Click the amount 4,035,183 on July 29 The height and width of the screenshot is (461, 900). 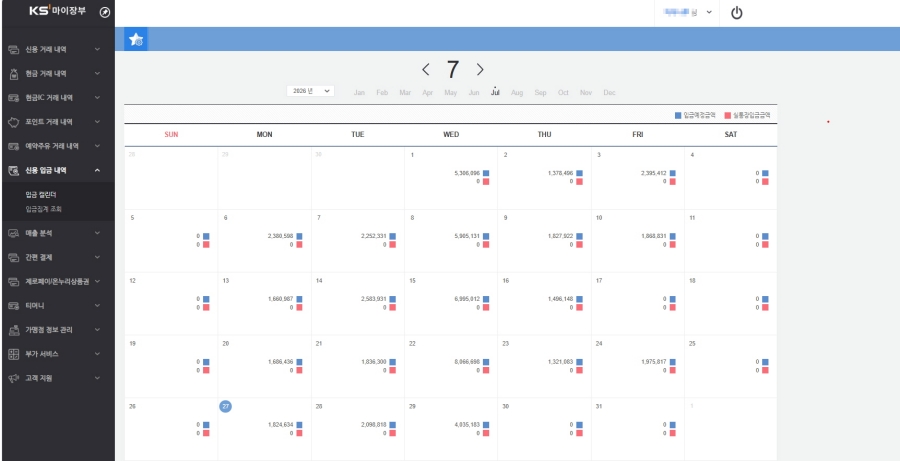click(x=467, y=425)
